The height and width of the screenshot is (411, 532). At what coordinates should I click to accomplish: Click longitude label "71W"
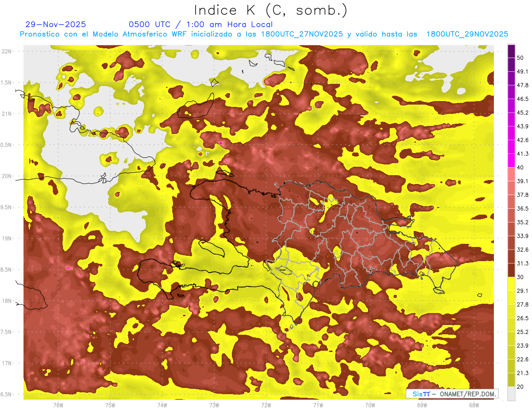click(x=318, y=405)
